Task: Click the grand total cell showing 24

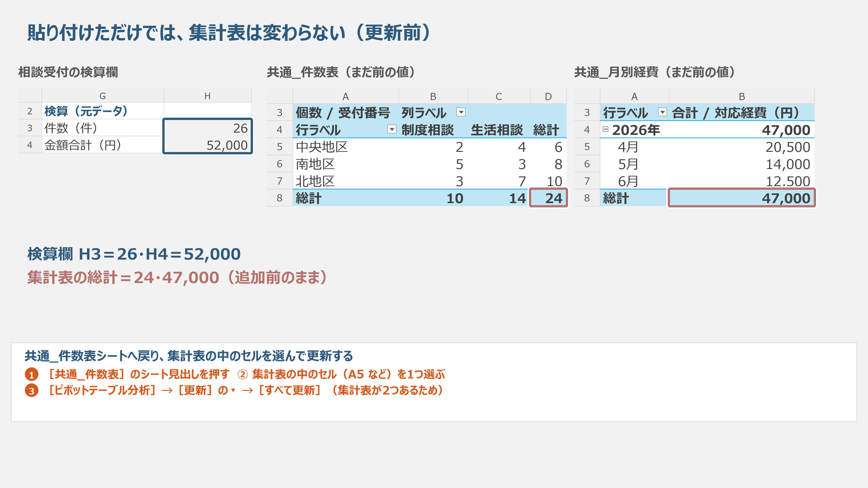Action: click(548, 198)
